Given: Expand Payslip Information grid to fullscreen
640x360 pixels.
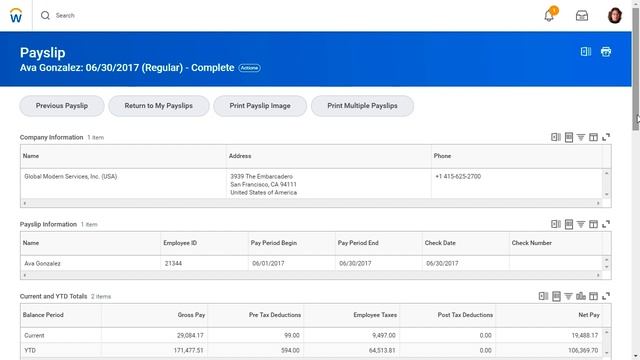Looking at the screenshot, I should [x=606, y=224].
